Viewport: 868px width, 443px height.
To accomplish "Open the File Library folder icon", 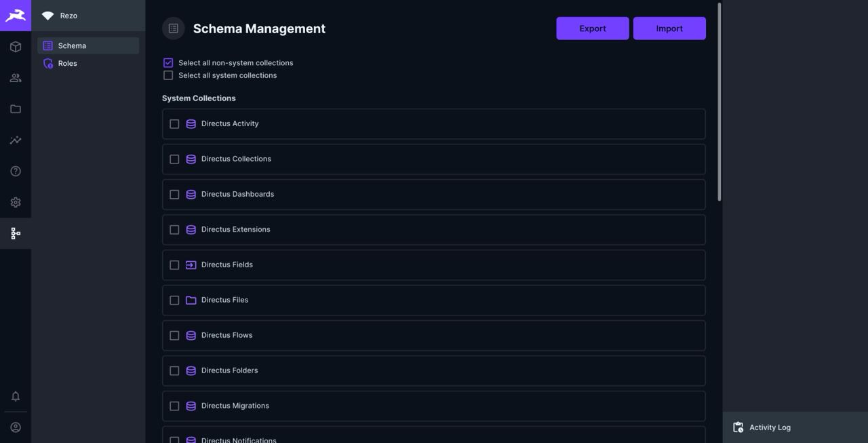I will (x=14, y=107).
